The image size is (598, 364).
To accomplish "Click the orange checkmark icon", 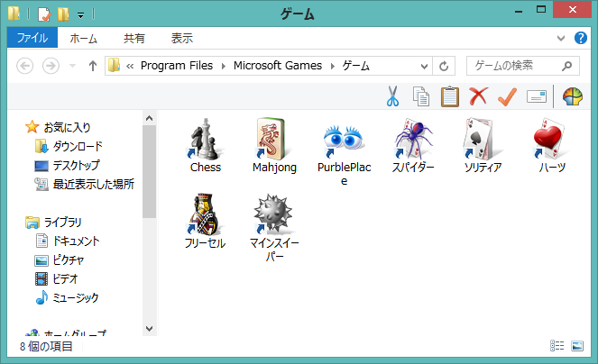I will click(507, 96).
